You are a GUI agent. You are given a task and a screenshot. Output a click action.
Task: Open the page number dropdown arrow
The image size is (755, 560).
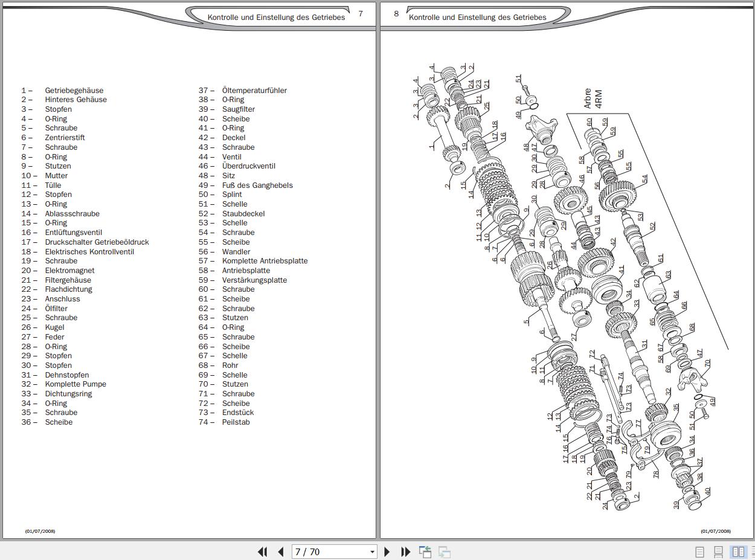coord(372,552)
